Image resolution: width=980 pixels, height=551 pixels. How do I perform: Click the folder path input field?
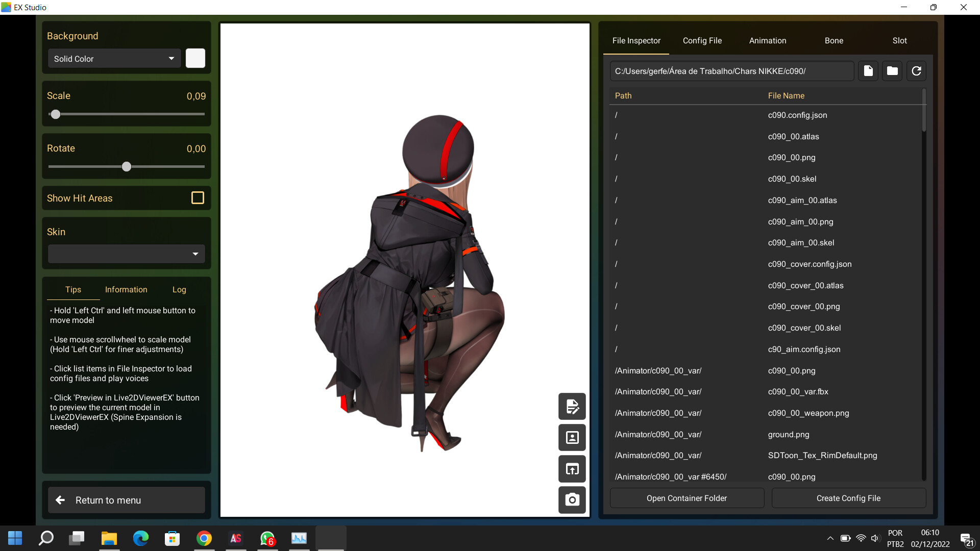tap(732, 71)
